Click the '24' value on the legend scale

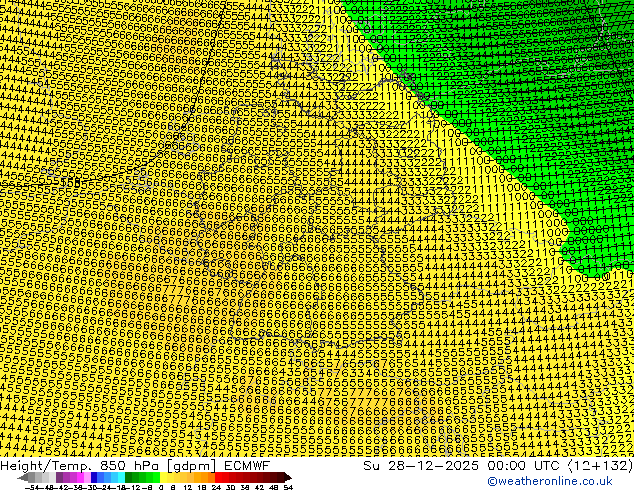coord(216,487)
